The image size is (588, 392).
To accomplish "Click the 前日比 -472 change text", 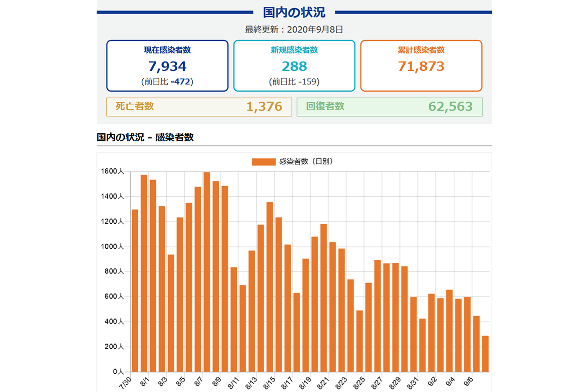I will pos(167,81).
